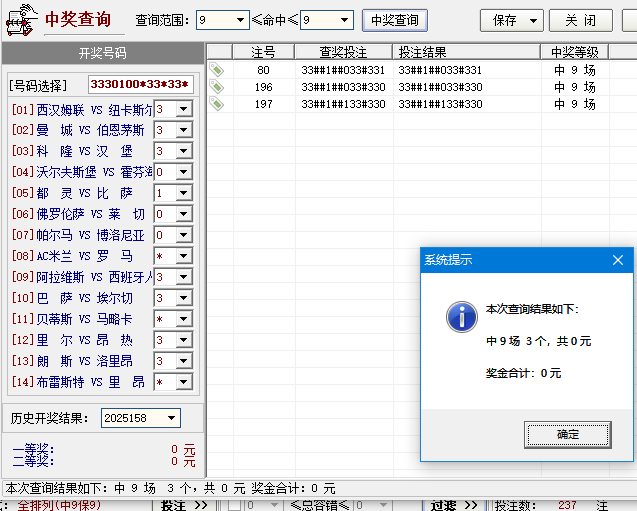Image resolution: width=637 pixels, height=511 pixels.
Task: Click the tag icon for bet number 80
Action: (216, 70)
